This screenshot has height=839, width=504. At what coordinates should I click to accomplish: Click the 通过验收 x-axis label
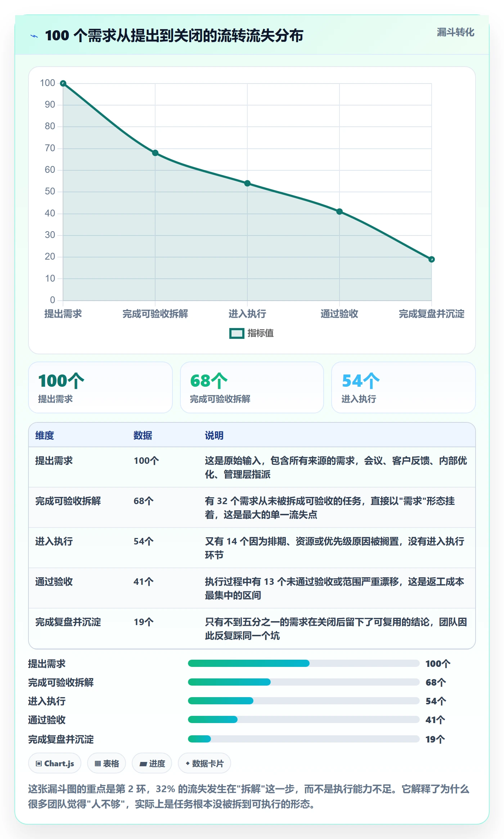click(x=339, y=314)
